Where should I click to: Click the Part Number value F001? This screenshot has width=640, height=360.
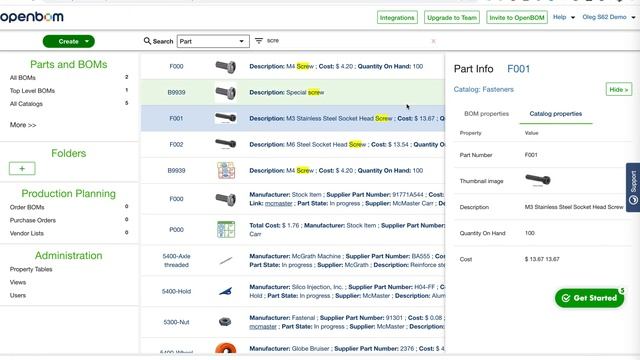(x=531, y=155)
